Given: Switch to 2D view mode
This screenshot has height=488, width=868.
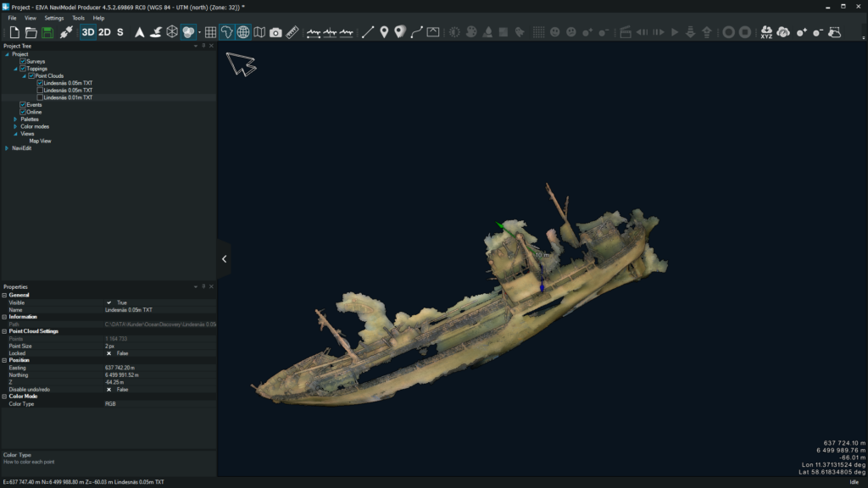Looking at the screenshot, I should [x=103, y=31].
